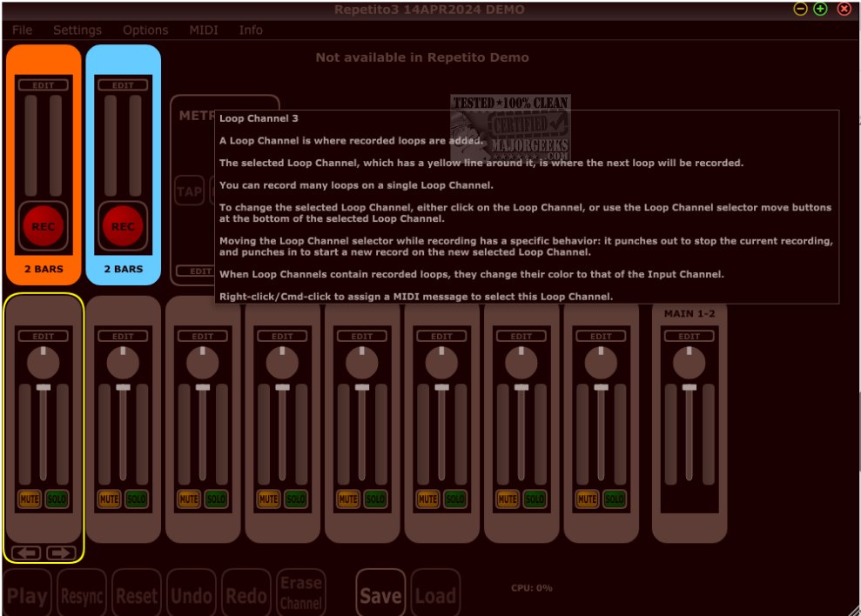Click the "Not available in Repetito Demo" message
Viewport: 861px width, 616px height.
(422, 57)
